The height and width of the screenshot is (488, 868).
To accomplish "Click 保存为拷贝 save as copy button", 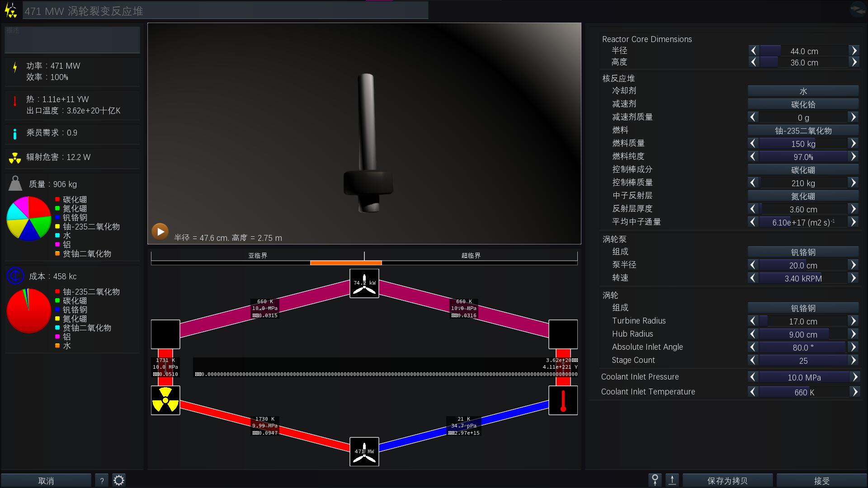I will (727, 480).
